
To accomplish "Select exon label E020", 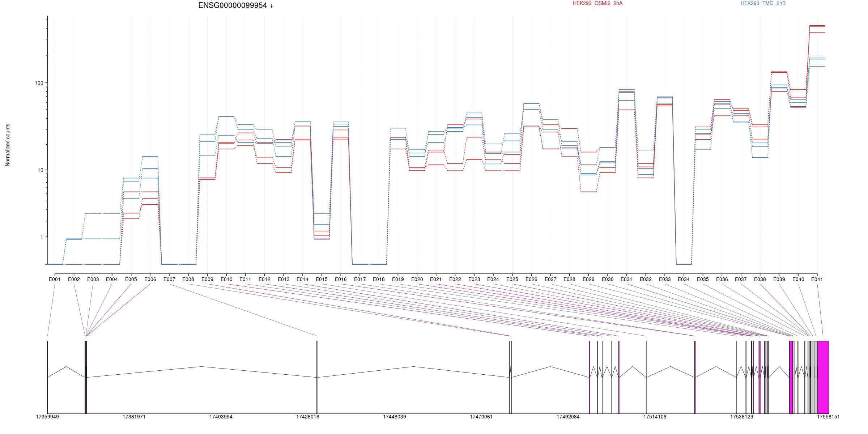I will coord(417,280).
